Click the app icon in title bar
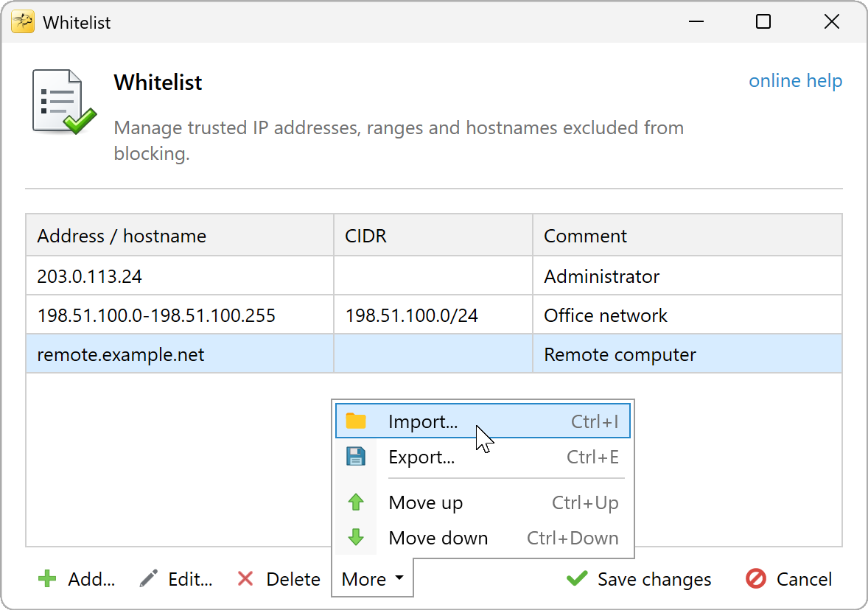 point(23,22)
